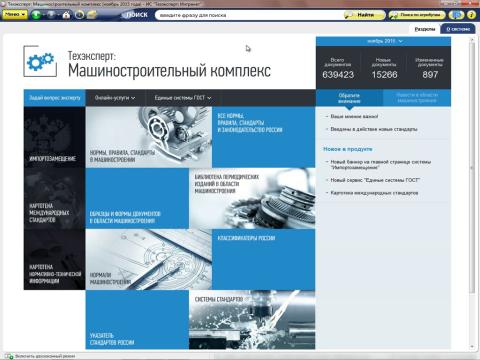This screenshot has width=480, height=360.
Task: Click into the search phrase input field
Action: [x=248, y=15]
